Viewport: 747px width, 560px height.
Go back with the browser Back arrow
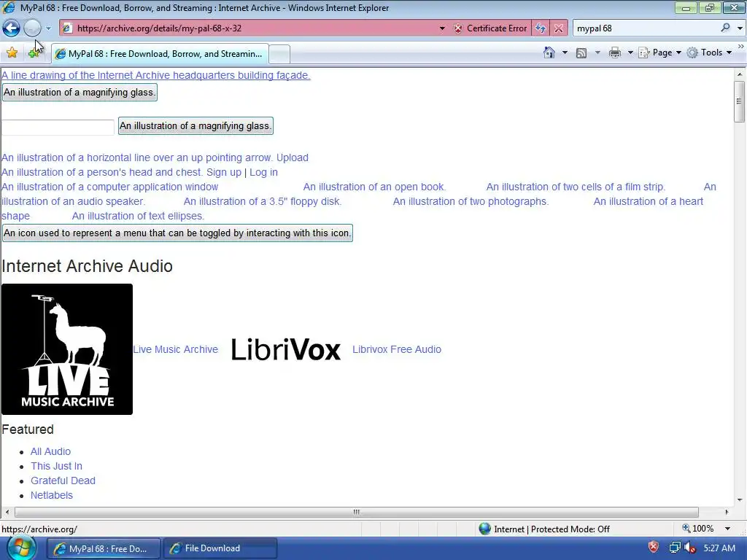11,28
